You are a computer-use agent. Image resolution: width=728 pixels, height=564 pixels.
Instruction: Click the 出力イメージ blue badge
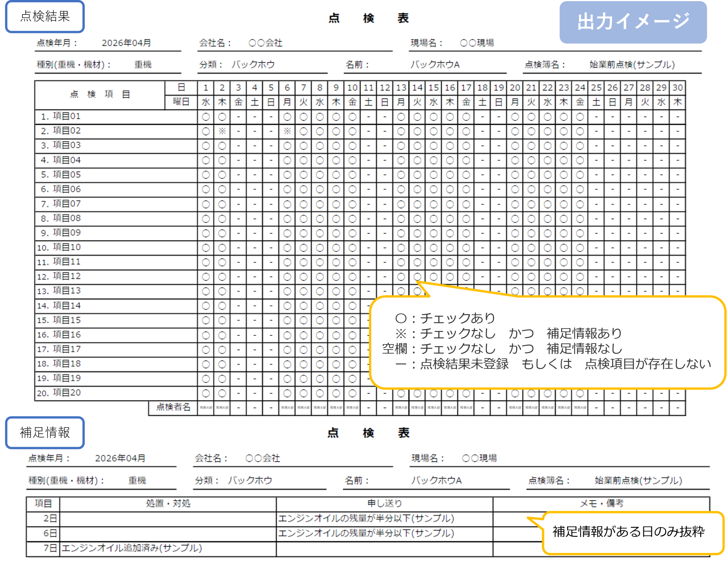pos(633,22)
